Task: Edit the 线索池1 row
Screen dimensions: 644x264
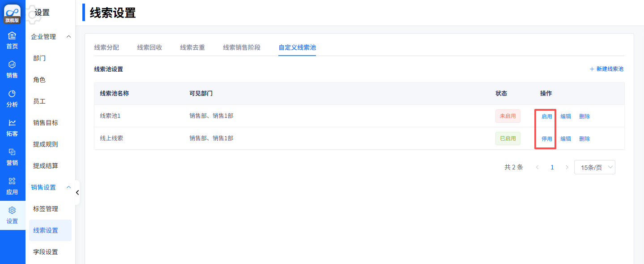Action: [566, 117]
